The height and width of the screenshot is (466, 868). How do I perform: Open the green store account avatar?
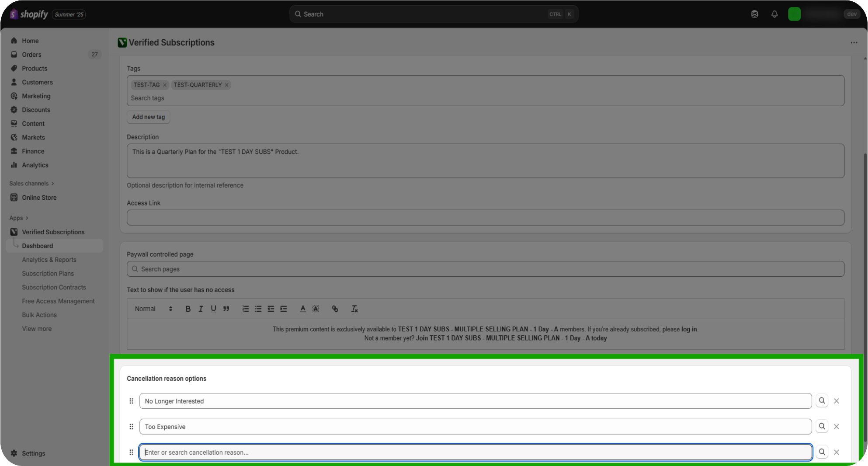(x=794, y=14)
